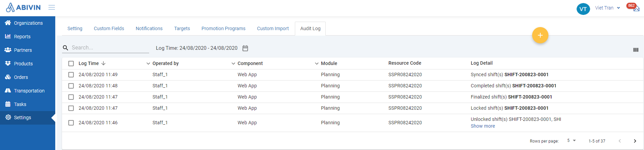Open the Promotion Programs tab

coord(223,28)
